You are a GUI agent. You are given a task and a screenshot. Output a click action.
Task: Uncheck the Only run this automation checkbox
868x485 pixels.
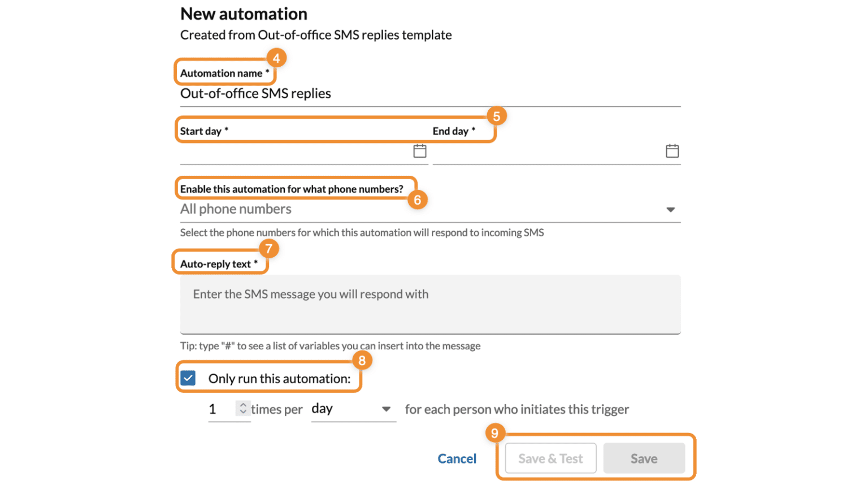click(x=188, y=378)
